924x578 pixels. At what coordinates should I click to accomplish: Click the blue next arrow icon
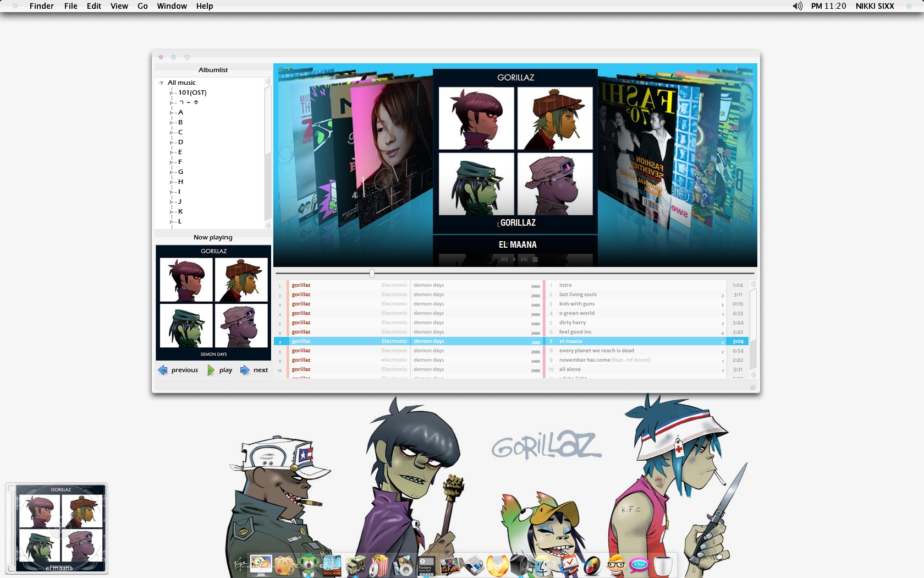[245, 370]
